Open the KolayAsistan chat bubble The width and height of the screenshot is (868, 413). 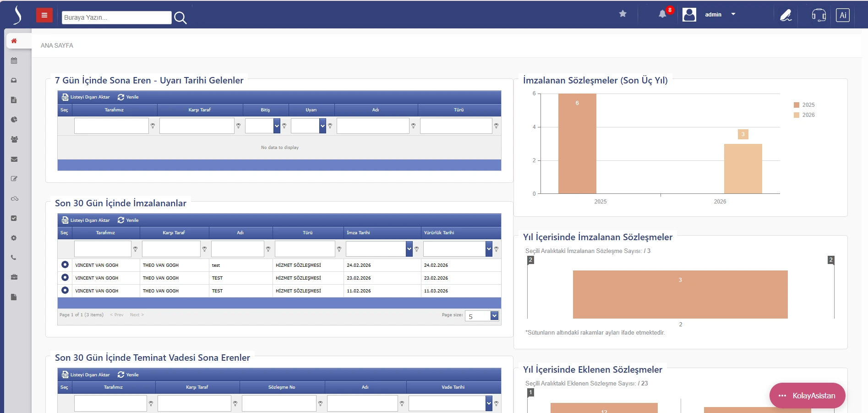click(807, 395)
